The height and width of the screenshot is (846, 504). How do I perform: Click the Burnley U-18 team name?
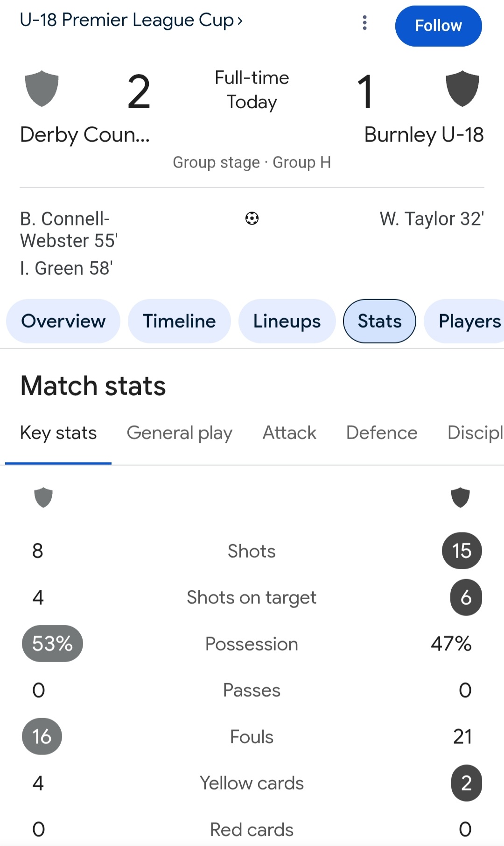(x=424, y=135)
